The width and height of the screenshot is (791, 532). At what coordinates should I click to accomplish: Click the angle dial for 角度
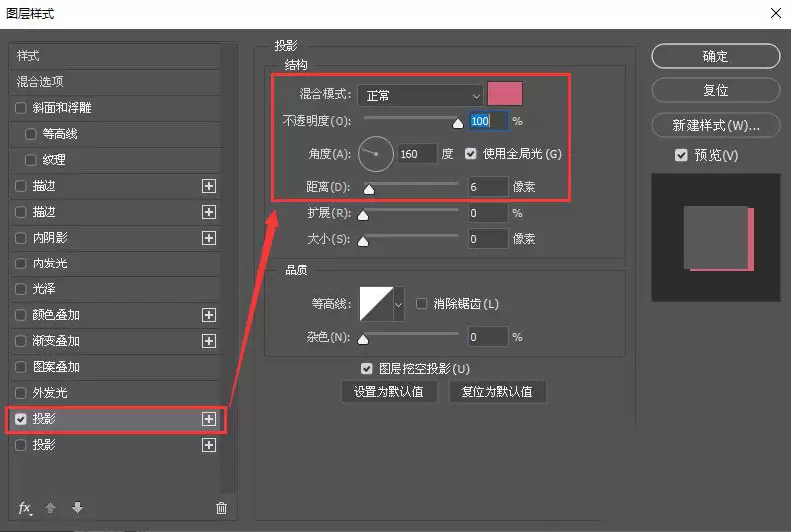click(x=375, y=154)
